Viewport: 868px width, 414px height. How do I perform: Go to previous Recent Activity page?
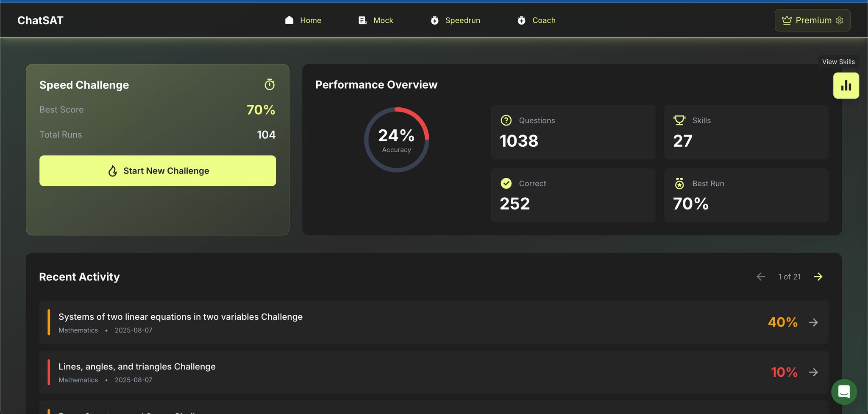pos(761,277)
